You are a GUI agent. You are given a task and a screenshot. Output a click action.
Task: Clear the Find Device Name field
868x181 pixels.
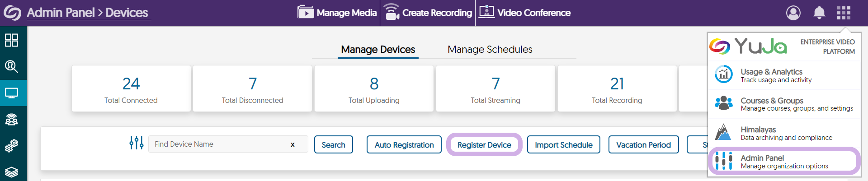coord(292,144)
